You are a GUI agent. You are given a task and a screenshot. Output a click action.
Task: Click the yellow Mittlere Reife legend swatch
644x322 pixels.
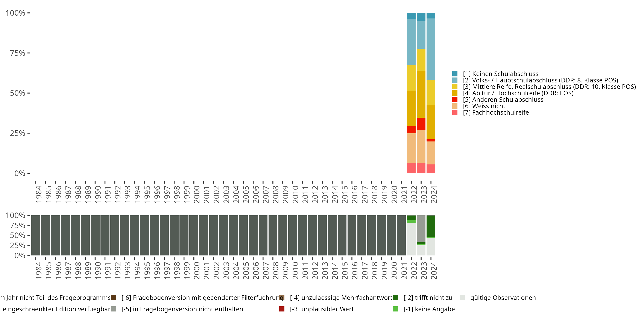pos(455,87)
